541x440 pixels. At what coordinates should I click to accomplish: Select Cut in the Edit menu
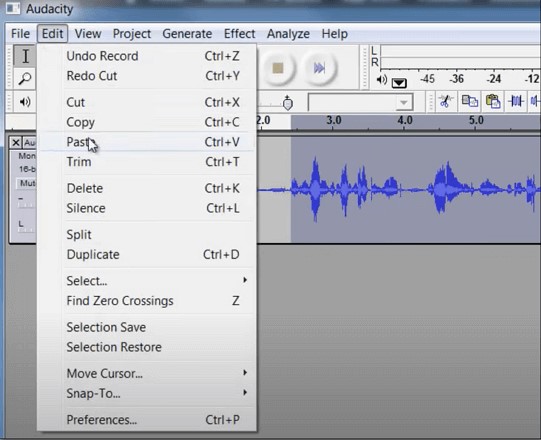click(x=147, y=102)
